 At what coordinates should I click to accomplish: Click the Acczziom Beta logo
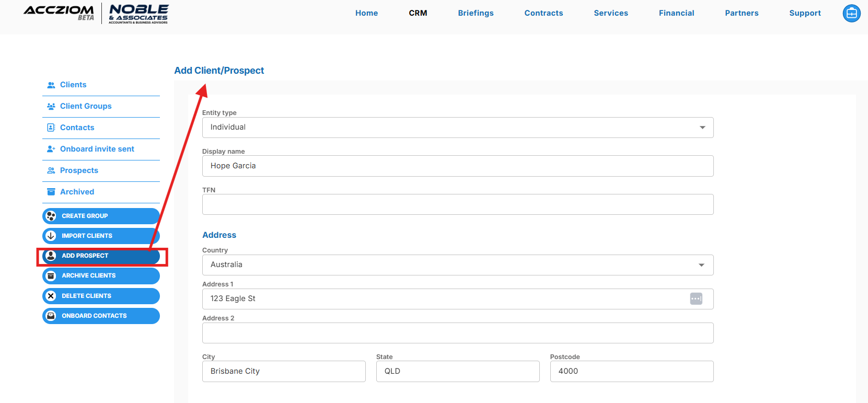(59, 13)
